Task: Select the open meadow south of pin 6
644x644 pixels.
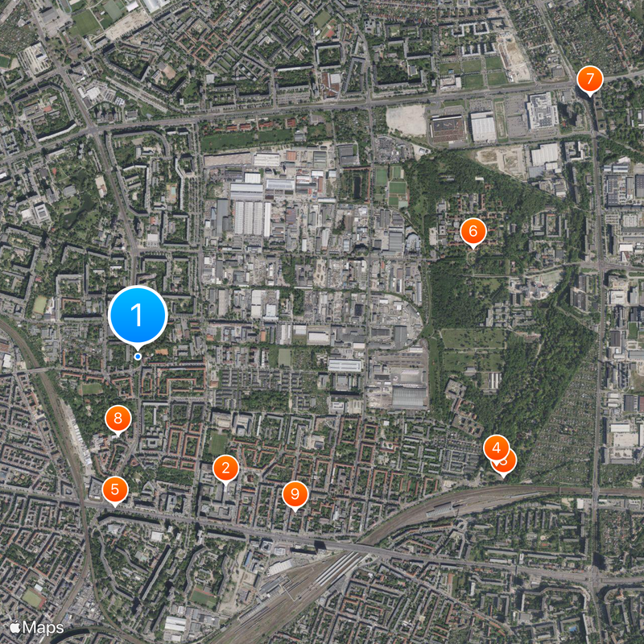Action: click(473, 339)
